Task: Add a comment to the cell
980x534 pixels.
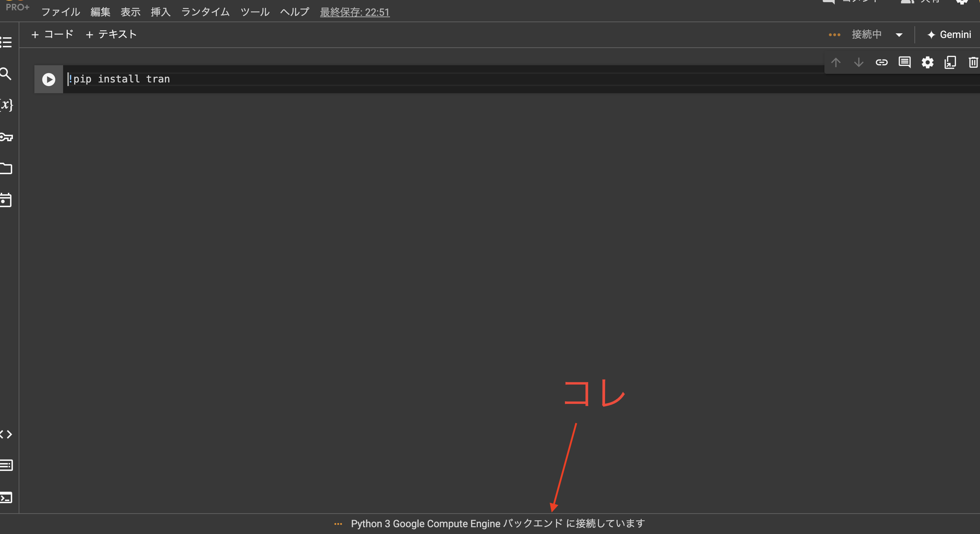Action: click(904, 62)
